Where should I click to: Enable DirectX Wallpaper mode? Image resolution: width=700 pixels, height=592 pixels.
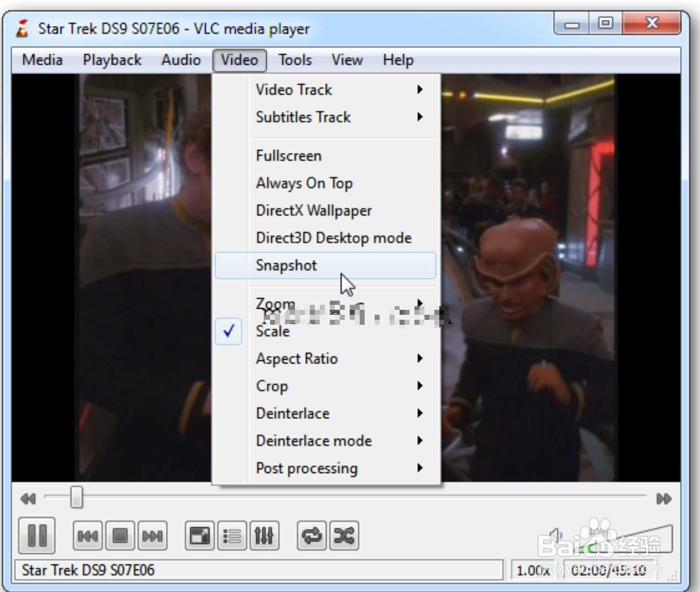(325, 210)
